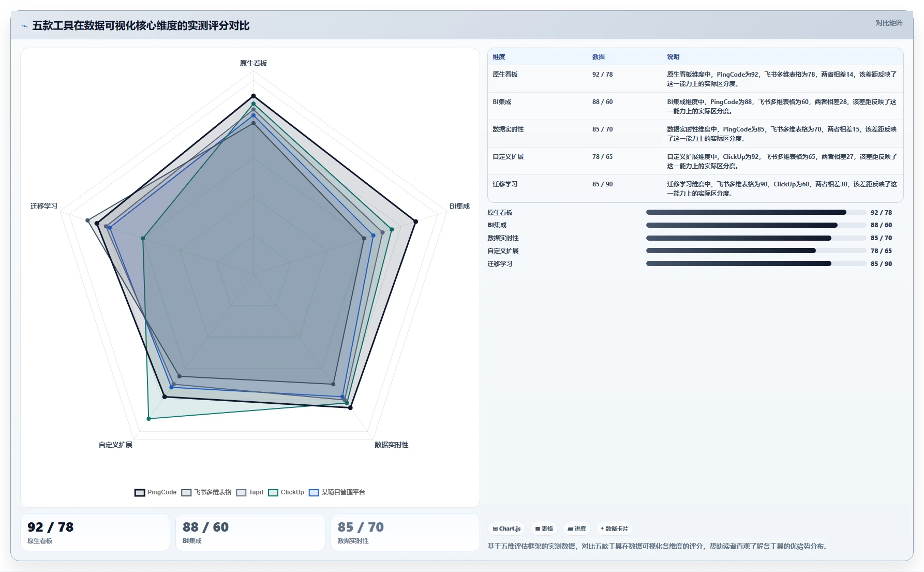Select the 原生看板 table row name

(x=505, y=75)
